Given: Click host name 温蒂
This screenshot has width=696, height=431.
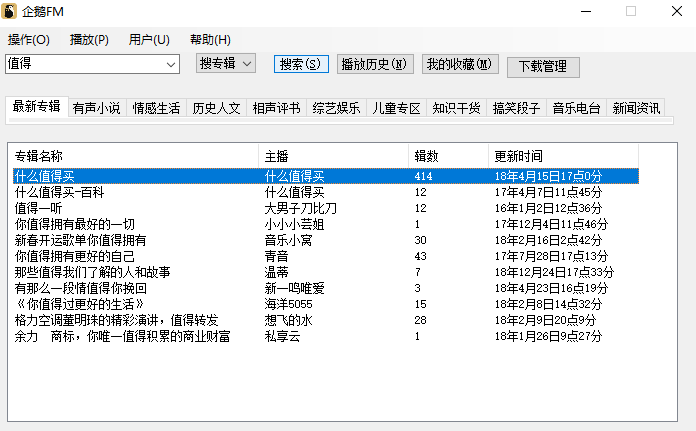Looking at the screenshot, I should (x=277, y=272).
